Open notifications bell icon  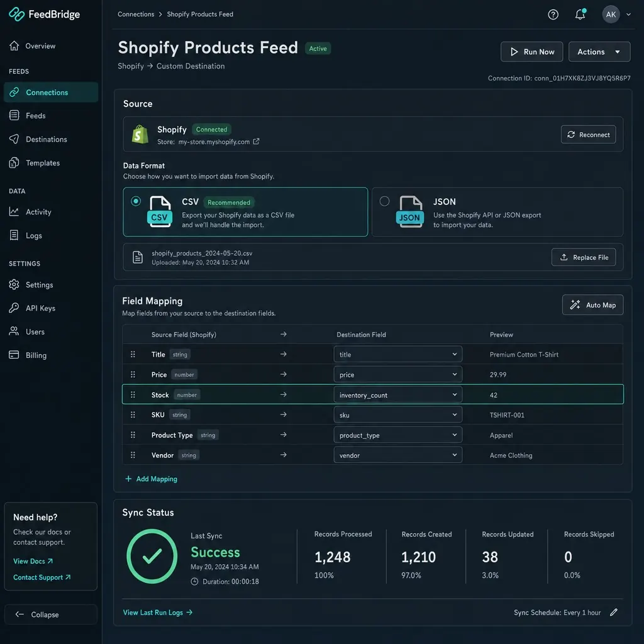pos(580,14)
